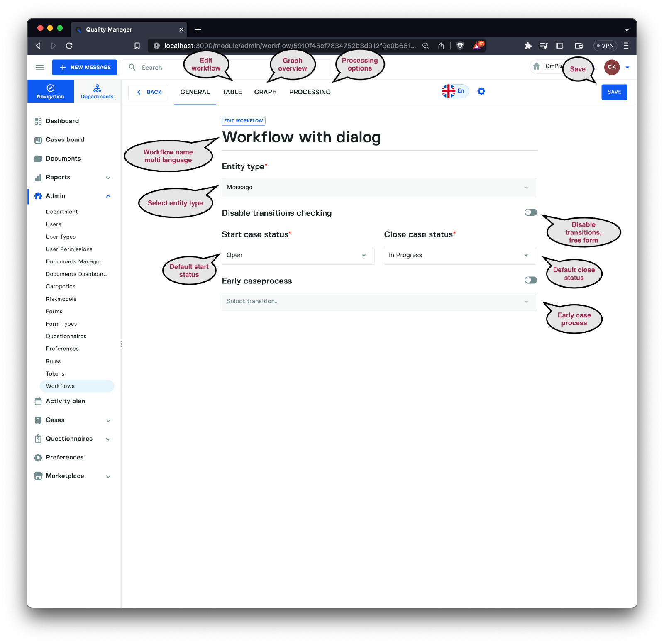Viewport: 664px width, 644px height.
Task: Click the CK user avatar
Action: coord(611,67)
